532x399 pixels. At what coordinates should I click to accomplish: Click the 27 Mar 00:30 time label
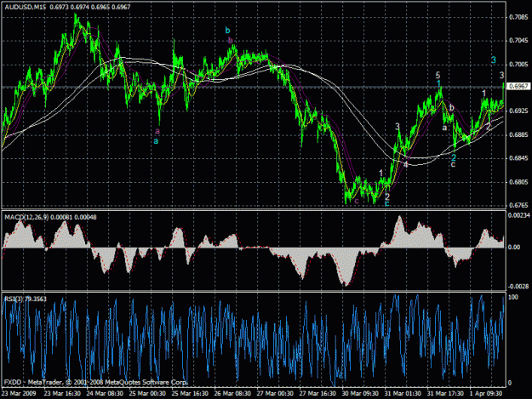275,394
